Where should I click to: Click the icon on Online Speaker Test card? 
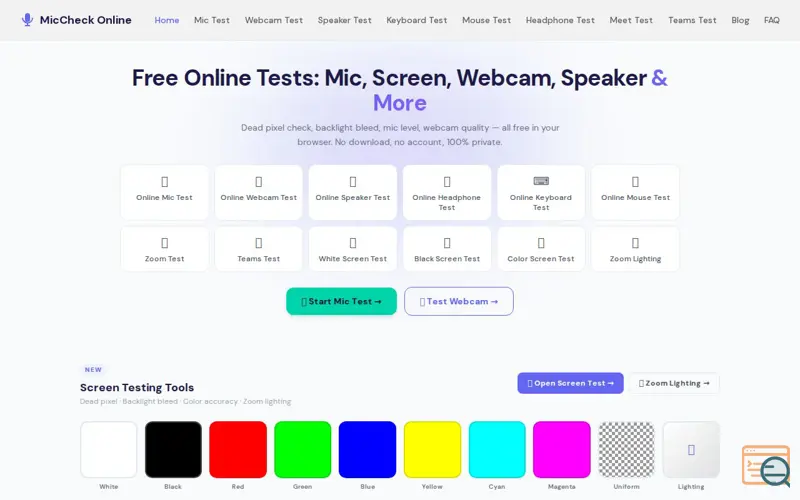[353, 182]
